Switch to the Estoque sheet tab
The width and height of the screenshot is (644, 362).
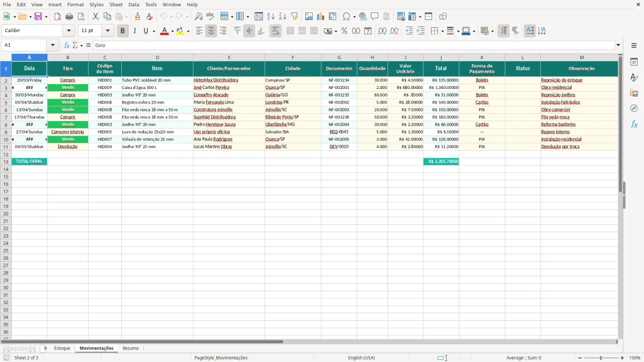click(x=62, y=349)
